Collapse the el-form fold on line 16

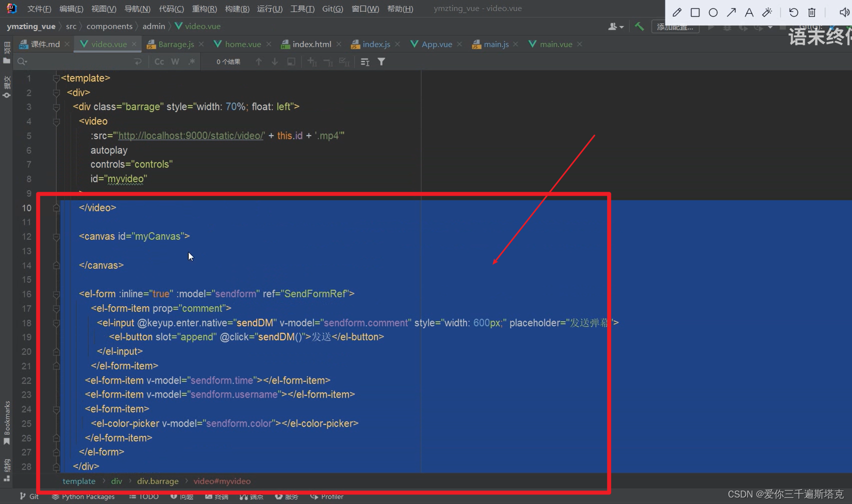(56, 294)
